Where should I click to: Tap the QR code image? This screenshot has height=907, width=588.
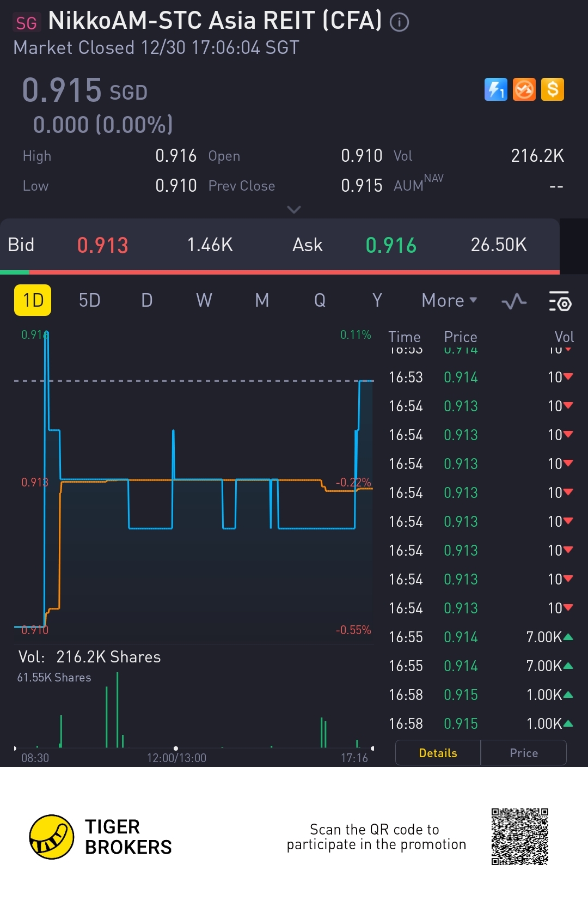(x=519, y=836)
